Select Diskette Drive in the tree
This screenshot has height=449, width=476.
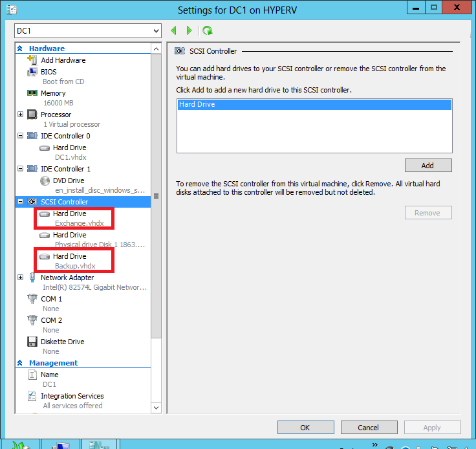coord(62,342)
